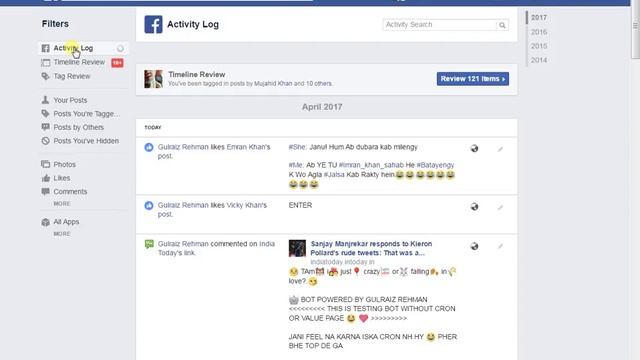This screenshot has height=360, width=640.
Task: Jump to year 2017
Action: (x=539, y=18)
